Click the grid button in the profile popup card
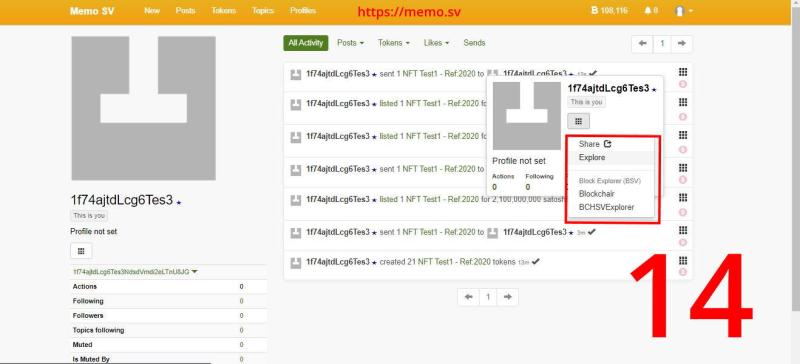 [579, 121]
